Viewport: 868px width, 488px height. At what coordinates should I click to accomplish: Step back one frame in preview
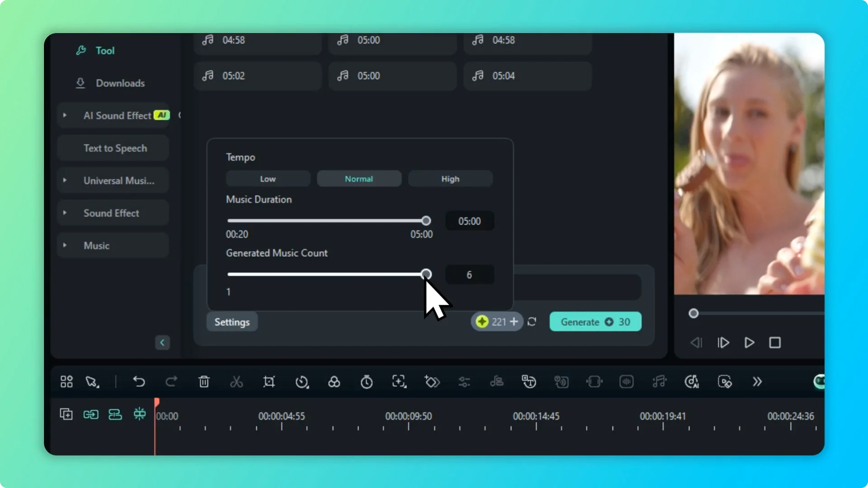696,343
